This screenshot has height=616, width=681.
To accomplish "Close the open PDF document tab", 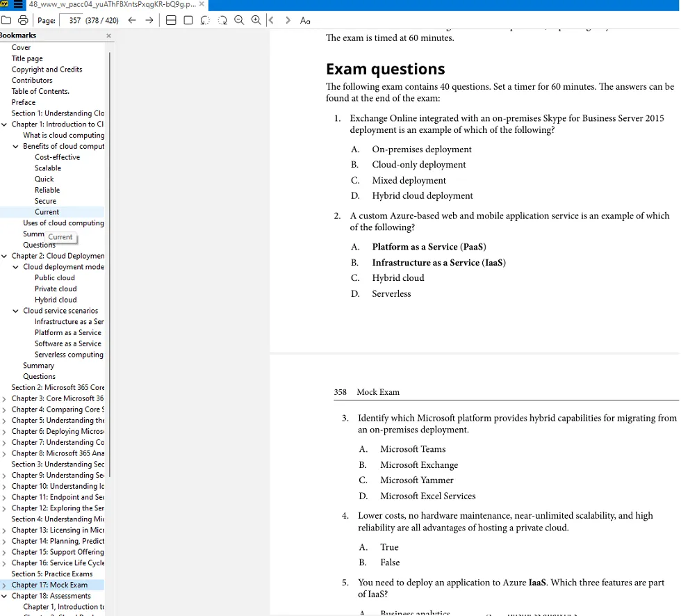I will coord(202,4).
